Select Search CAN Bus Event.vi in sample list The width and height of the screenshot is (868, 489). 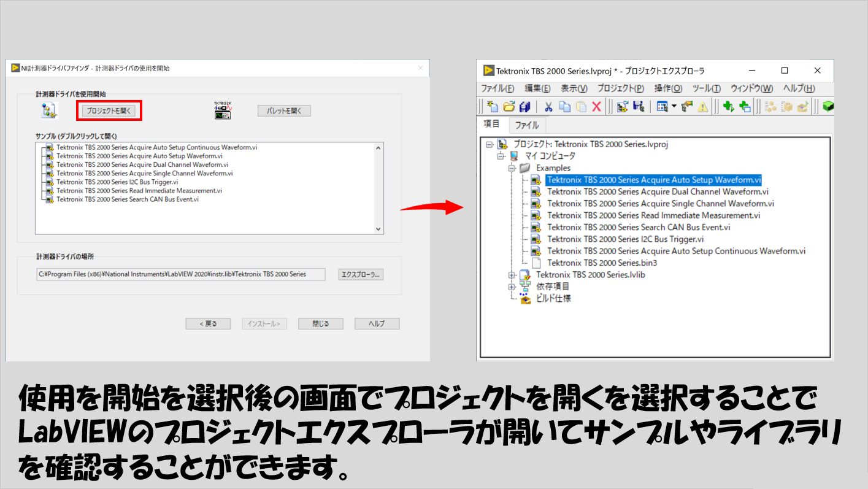coord(128,199)
